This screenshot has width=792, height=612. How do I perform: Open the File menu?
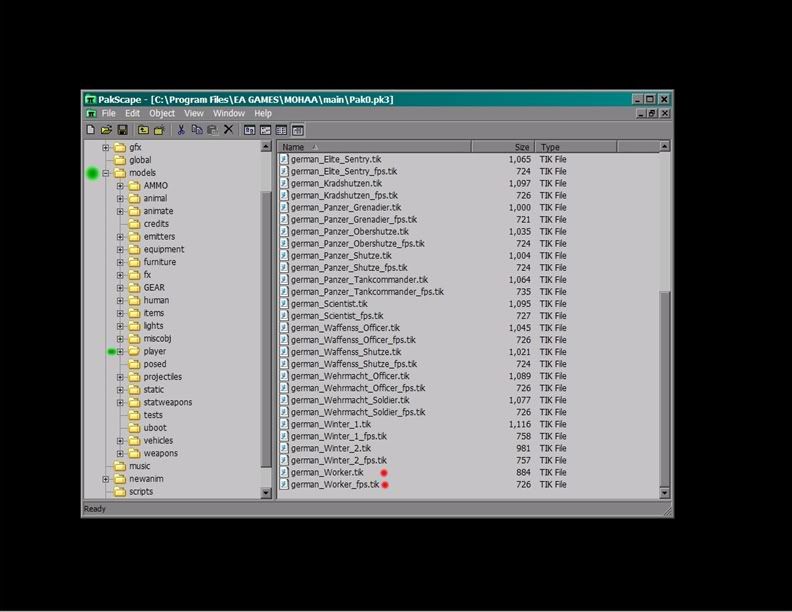click(109, 113)
